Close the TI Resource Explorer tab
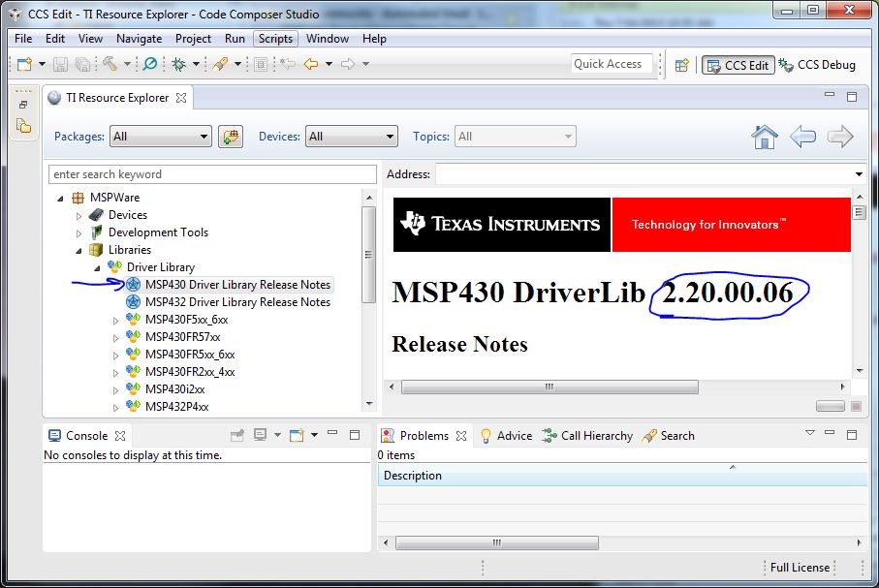Viewport: 879px width, 588px height. [181, 98]
